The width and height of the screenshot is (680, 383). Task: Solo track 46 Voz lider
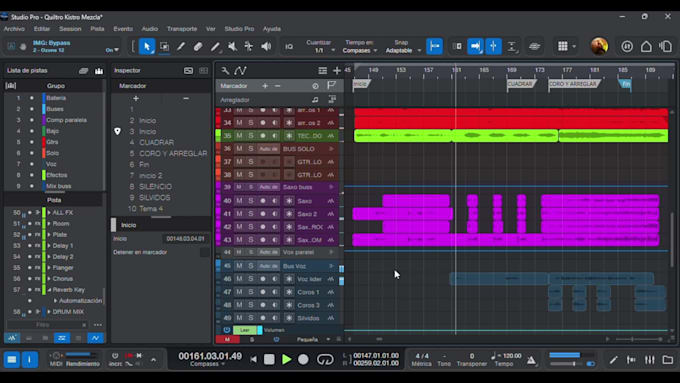(x=251, y=279)
